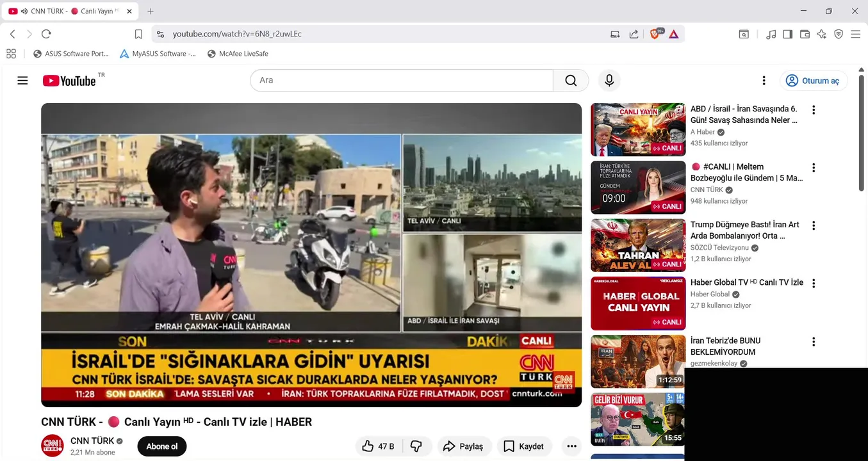Open CNN TÜRK channel name link
Image resolution: width=868 pixels, height=461 pixels.
pyautogui.click(x=92, y=441)
